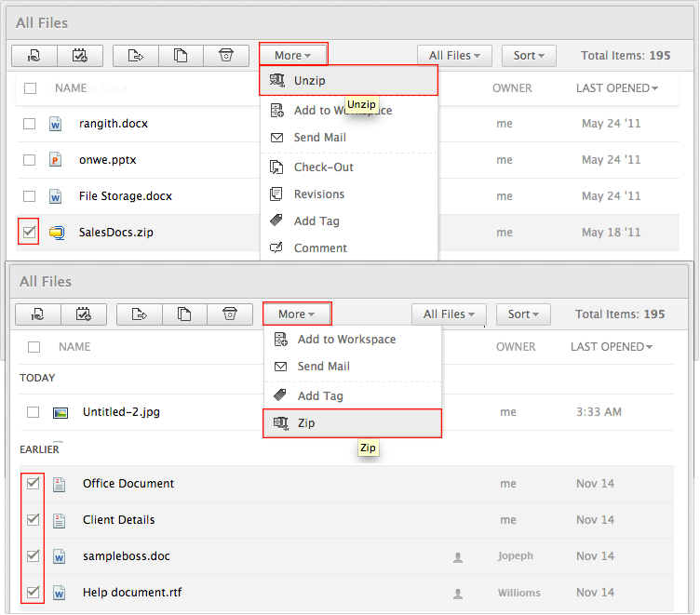Click the move-to icon in the upper toolbar
This screenshot has height=615, width=700.
pyautogui.click(x=135, y=56)
